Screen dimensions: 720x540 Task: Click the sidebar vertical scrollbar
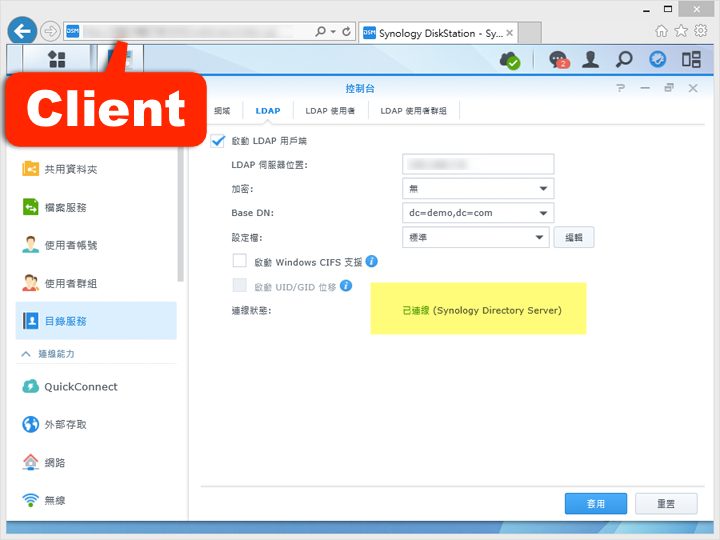pos(180,216)
